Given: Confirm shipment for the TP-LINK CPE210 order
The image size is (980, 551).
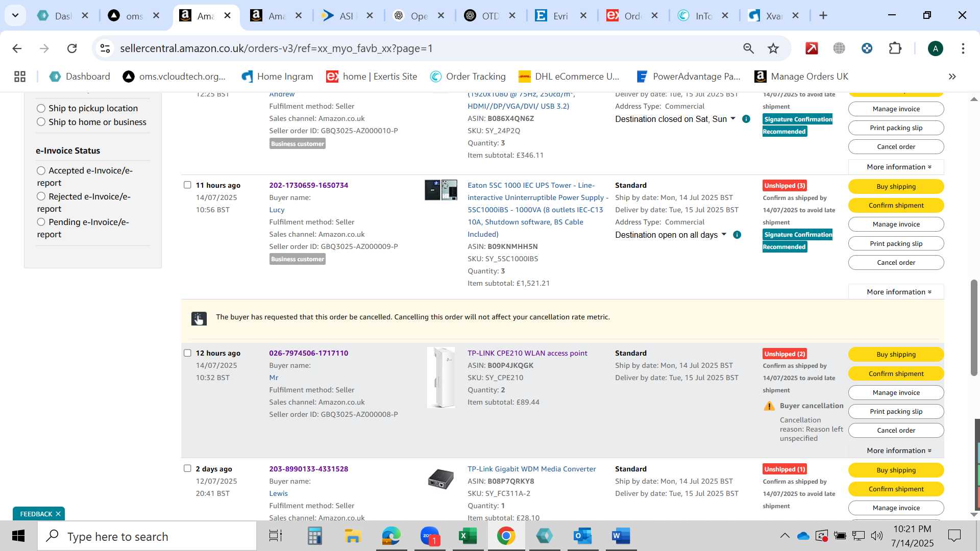Looking at the screenshot, I should (896, 373).
